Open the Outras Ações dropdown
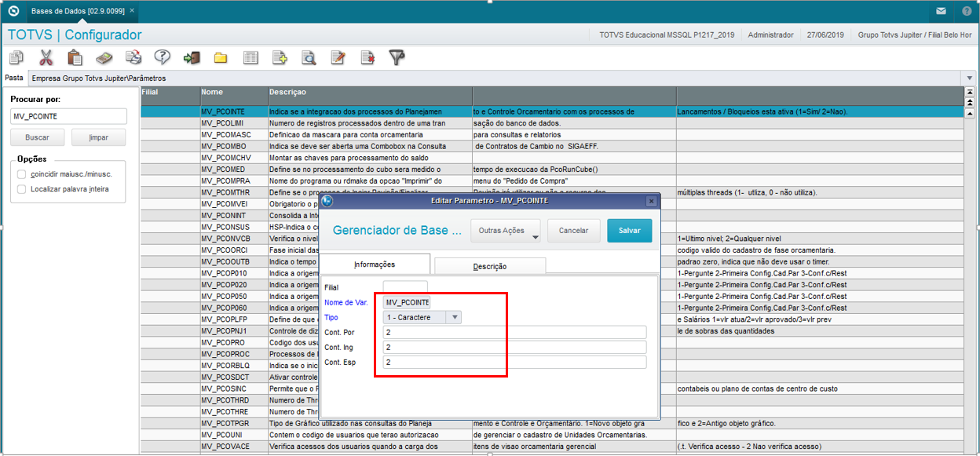 [x=506, y=231]
